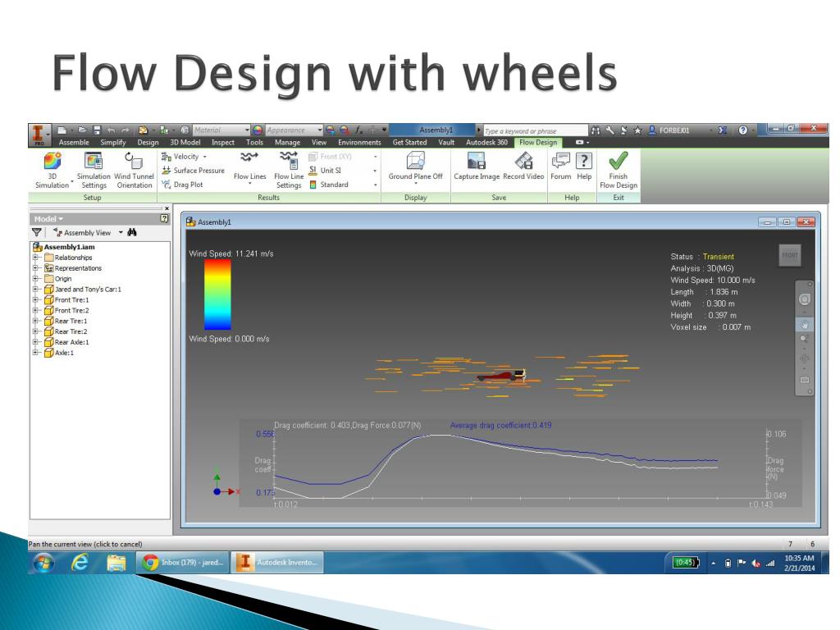Image resolution: width=840 pixels, height=630 pixels.
Task: Click the title bar help question mark icon
Action: [743, 130]
